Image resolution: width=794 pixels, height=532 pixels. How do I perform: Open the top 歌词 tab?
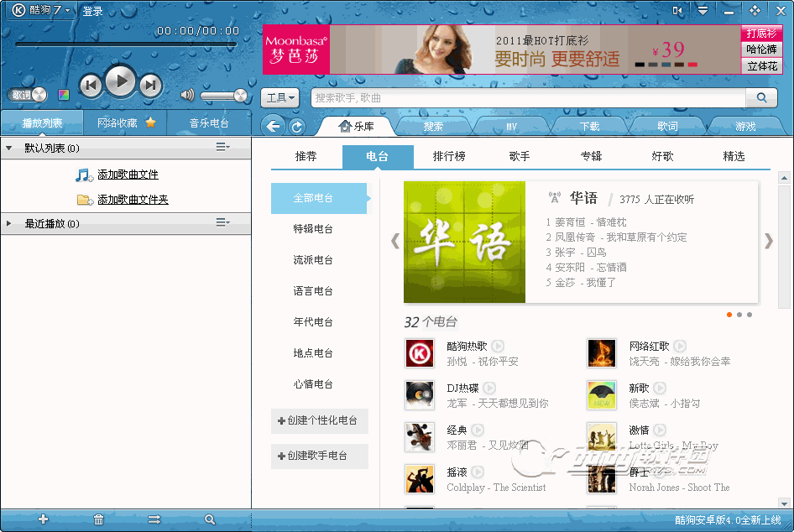pos(667,127)
